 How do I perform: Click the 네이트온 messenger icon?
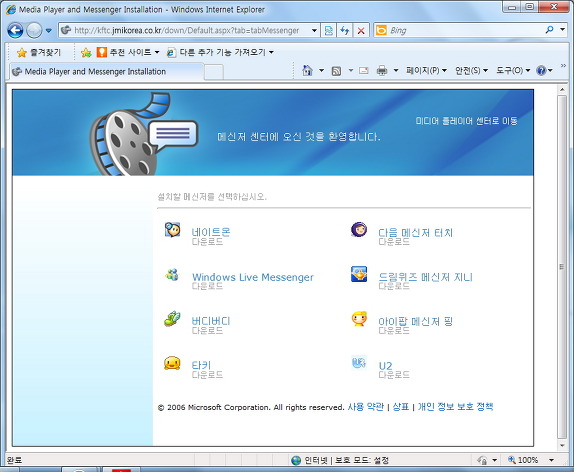coord(172,230)
